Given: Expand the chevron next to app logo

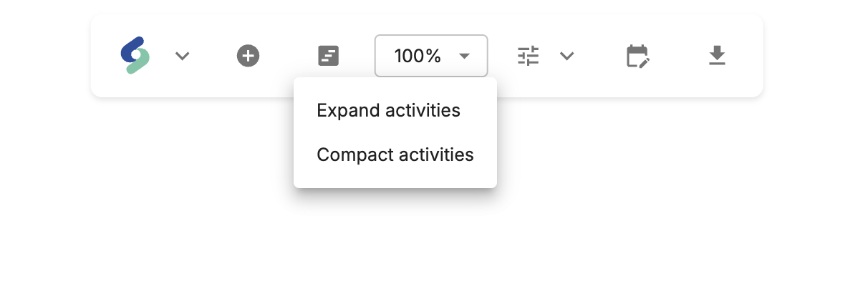Looking at the screenshot, I should pyautogui.click(x=183, y=56).
